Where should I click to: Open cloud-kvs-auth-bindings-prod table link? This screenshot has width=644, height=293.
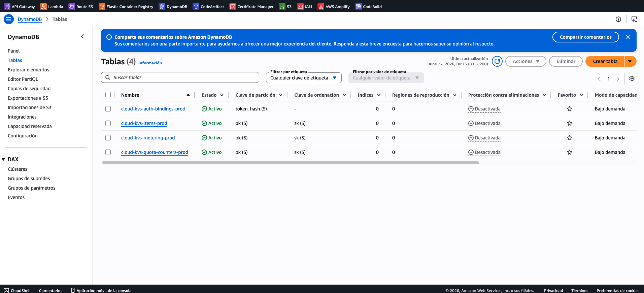153,109
